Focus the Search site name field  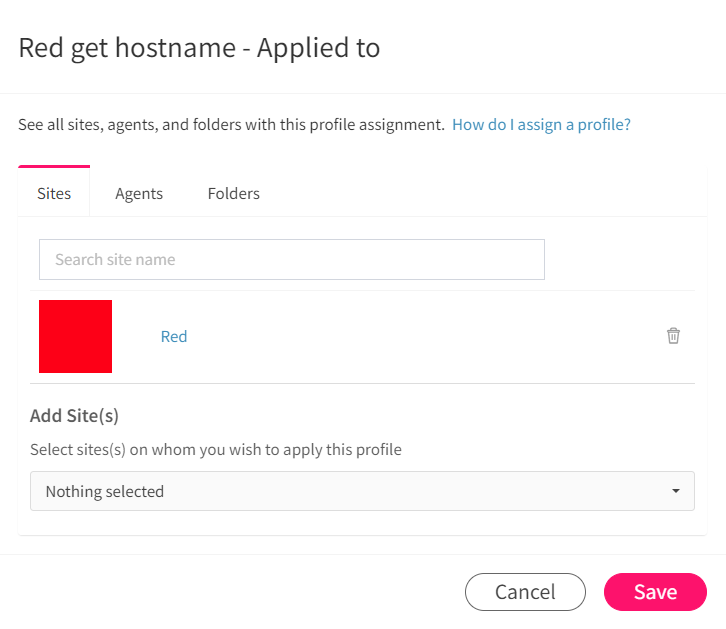pos(292,260)
